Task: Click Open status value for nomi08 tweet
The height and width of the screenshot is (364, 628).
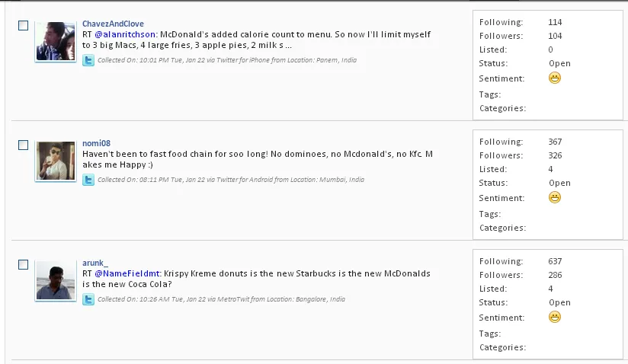Action: coord(559,184)
